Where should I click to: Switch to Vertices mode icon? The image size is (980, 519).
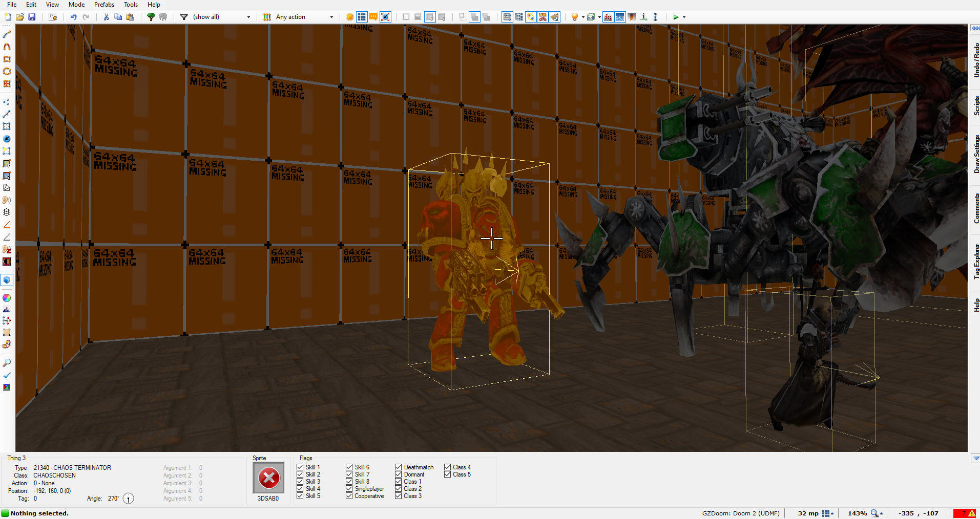tap(7, 102)
